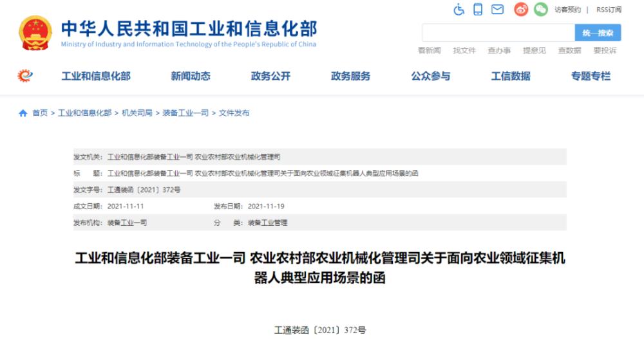Image resolution: width=644 pixels, height=339 pixels.
Task: Click the MIIT gear logo icon
Action: point(25,76)
